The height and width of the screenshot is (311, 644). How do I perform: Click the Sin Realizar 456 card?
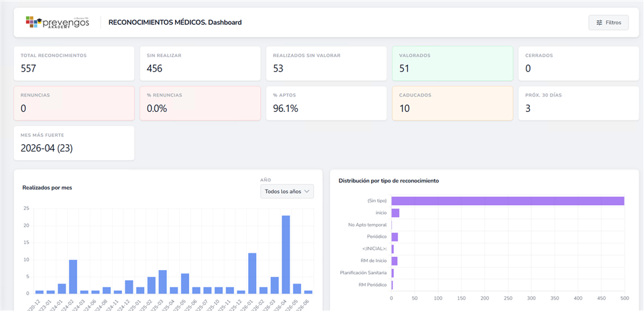tap(200, 64)
